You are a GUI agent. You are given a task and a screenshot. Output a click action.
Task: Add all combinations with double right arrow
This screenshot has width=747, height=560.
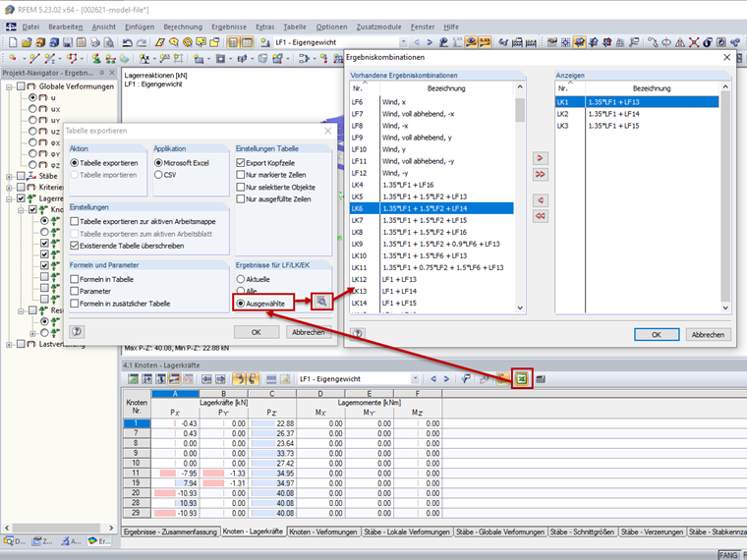coord(540,174)
